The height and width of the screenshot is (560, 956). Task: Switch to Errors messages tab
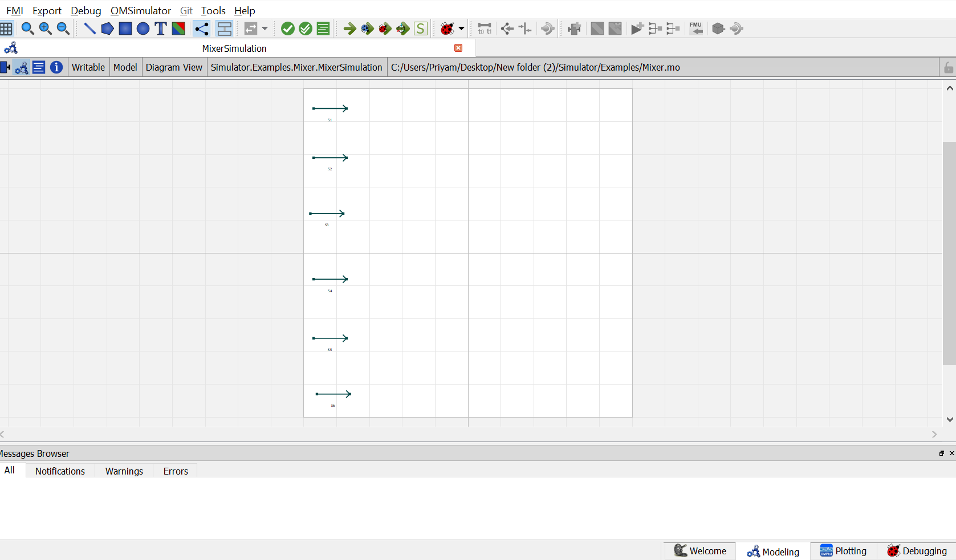tap(176, 471)
